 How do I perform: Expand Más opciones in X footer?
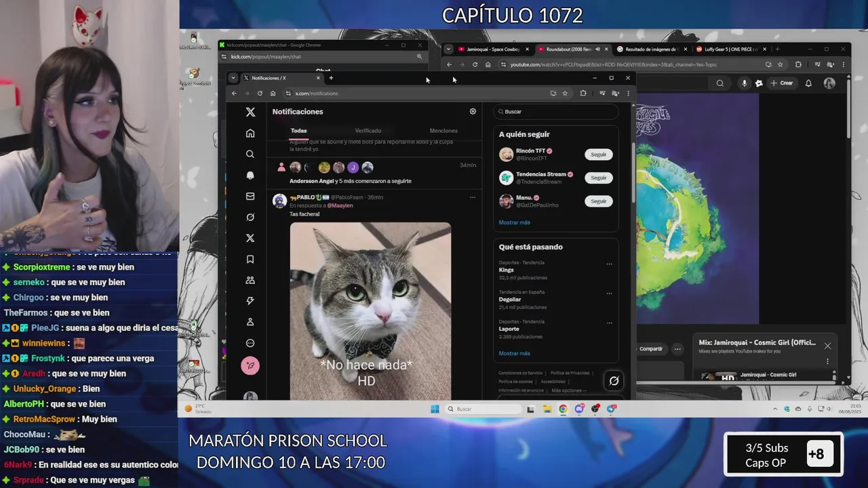[569, 390]
